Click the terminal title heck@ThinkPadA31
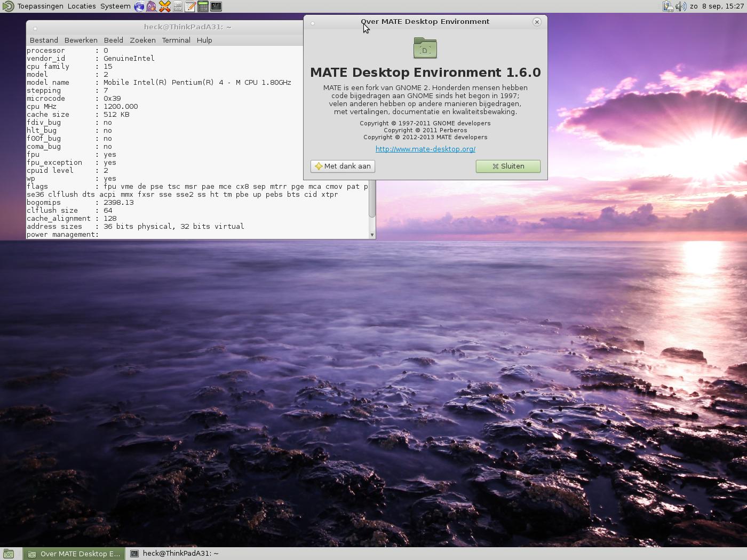747x560 pixels. pos(187,27)
